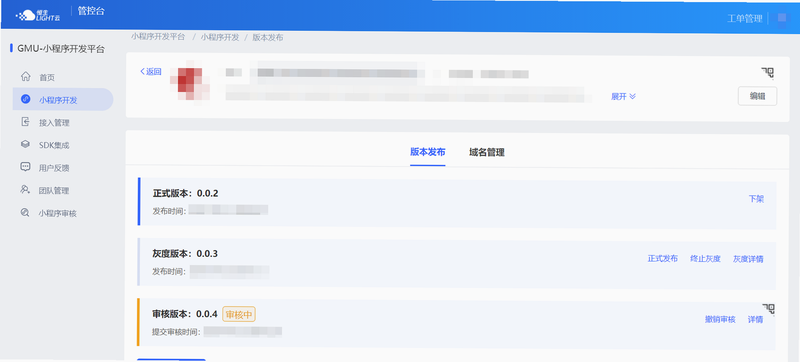Click the 小程序开发 sidebar icon
This screenshot has height=362, width=800.
(25, 99)
